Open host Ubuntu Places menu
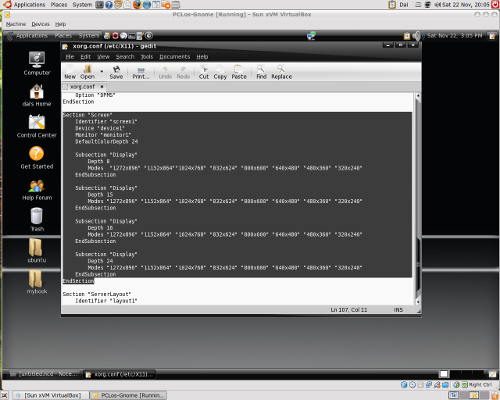 pyautogui.click(x=59, y=5)
